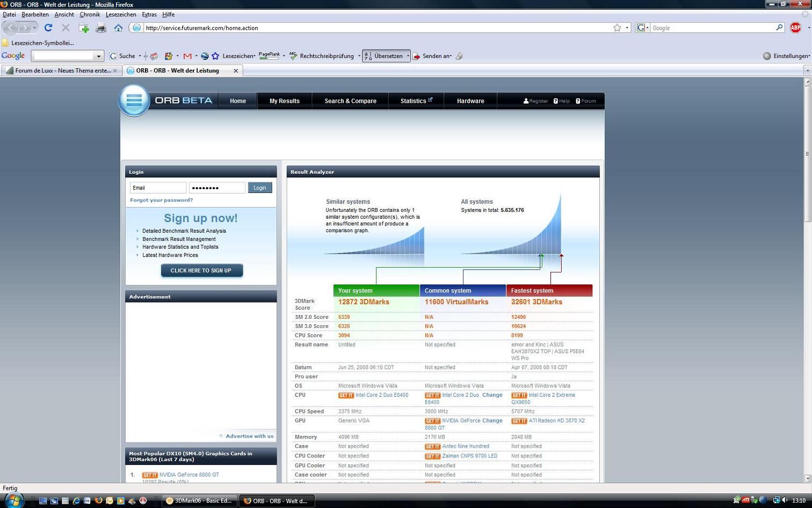Launch Internet Explorer from quick launch
812x508 pixels.
pos(76,500)
